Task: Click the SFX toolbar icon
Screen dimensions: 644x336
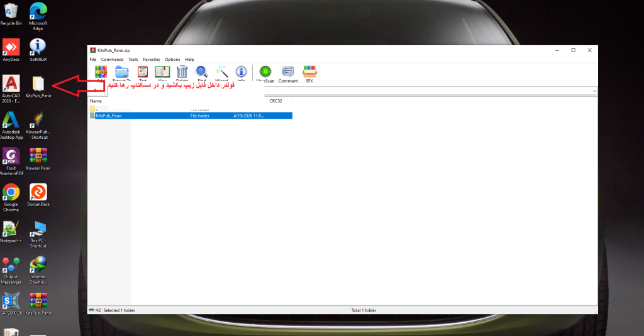Action: (x=309, y=72)
